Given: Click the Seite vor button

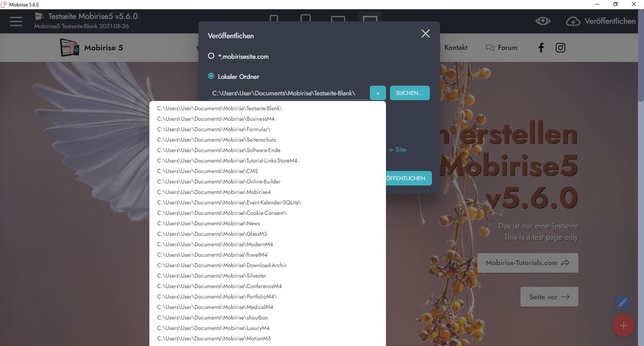Looking at the screenshot, I should click(549, 297).
